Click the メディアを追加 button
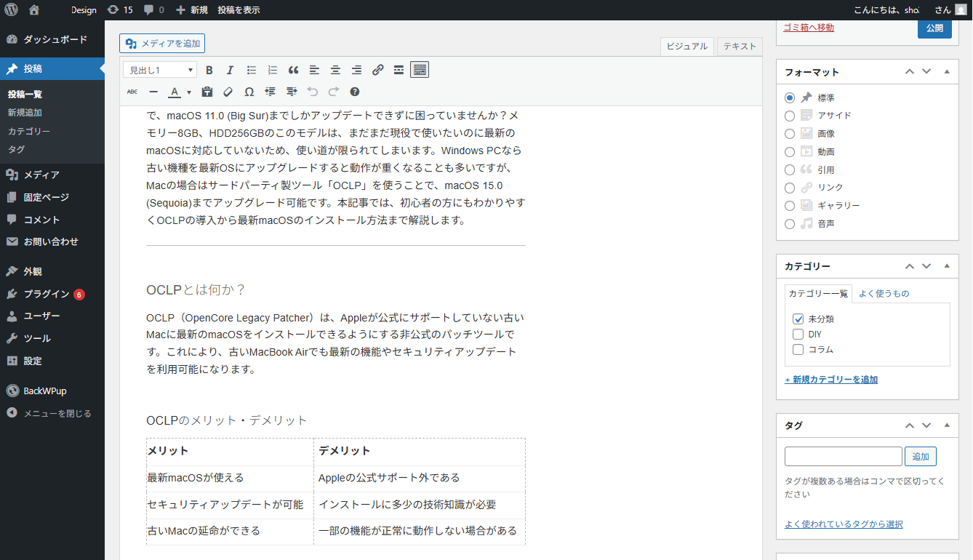973x560 pixels. click(162, 44)
